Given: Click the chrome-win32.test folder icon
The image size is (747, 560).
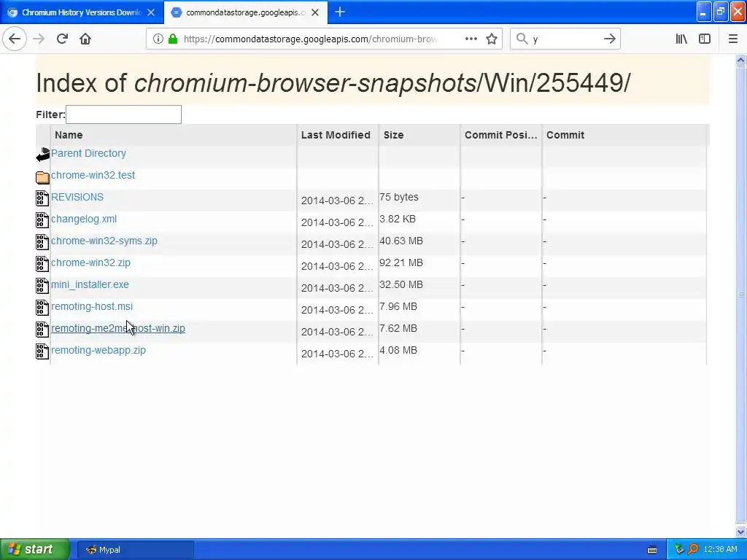Looking at the screenshot, I should (42, 177).
